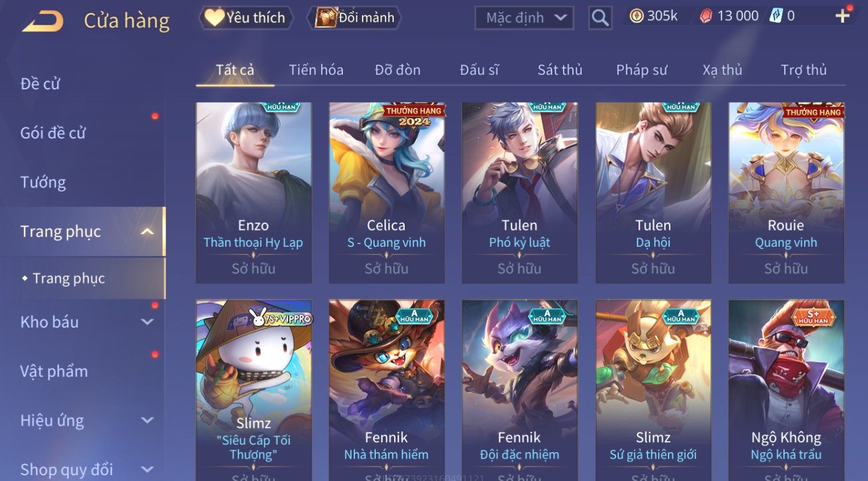868x481 pixels.
Task: Open Gói đề cử in the sidebar
Action: (x=52, y=133)
